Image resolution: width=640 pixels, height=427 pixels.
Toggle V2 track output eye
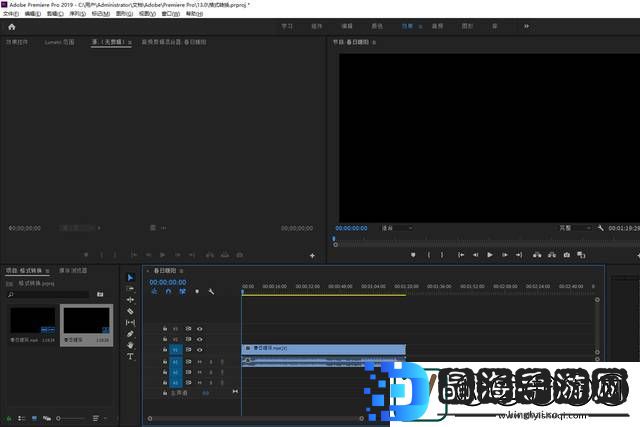tap(200, 339)
